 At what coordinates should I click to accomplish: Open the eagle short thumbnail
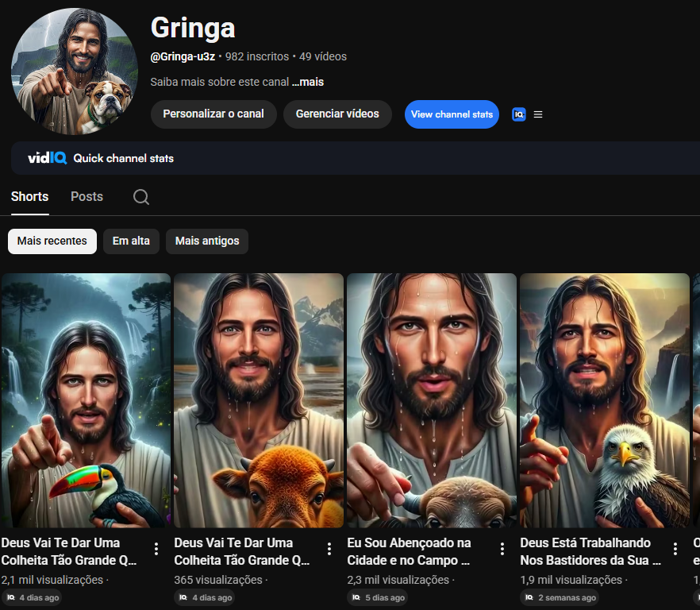tap(605, 400)
